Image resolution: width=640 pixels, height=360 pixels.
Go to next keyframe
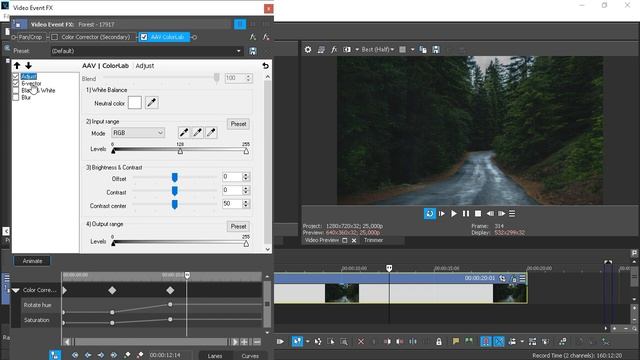pos(101,355)
